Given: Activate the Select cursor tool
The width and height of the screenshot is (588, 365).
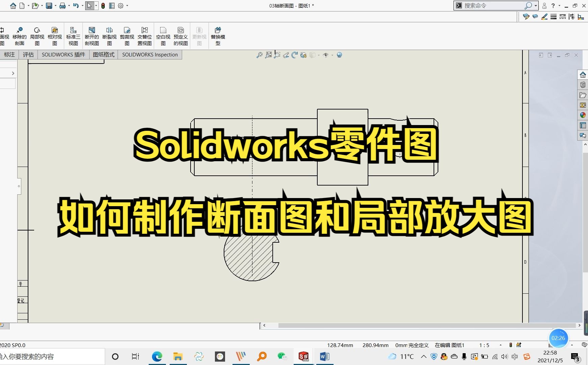Looking at the screenshot, I should click(90, 6).
